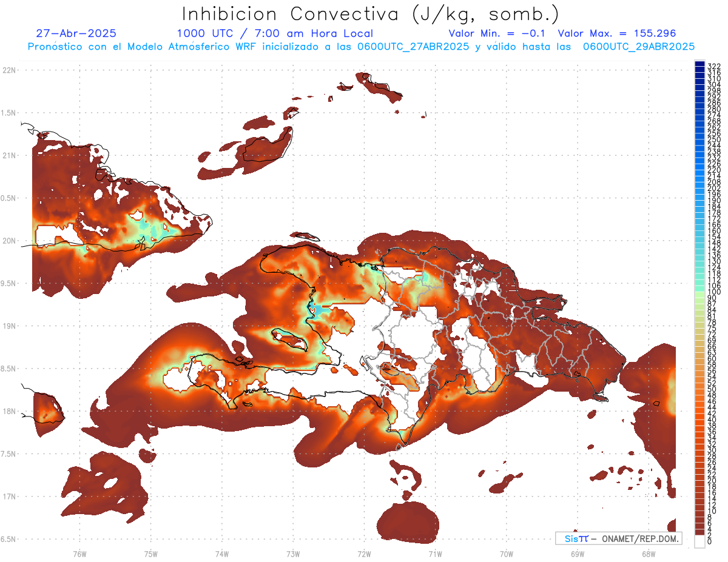Image resolution: width=728 pixels, height=562 pixels.
Task: Click the 'Valor Max. = 155.296' readout
Action: point(617,34)
